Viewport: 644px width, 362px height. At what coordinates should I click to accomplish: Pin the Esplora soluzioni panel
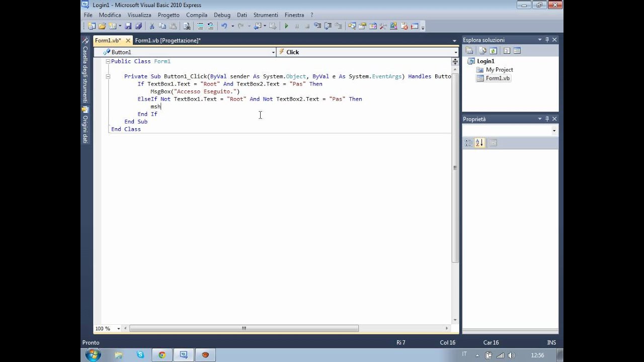click(547, 40)
